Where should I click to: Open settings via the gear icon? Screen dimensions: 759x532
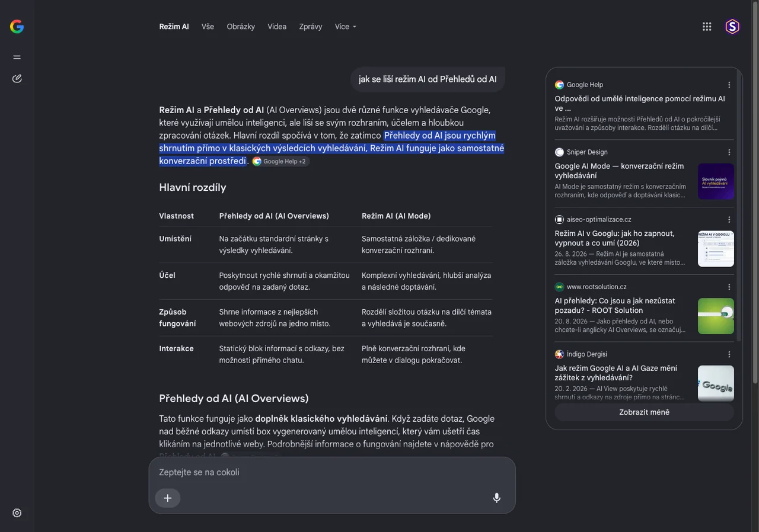pyautogui.click(x=17, y=513)
